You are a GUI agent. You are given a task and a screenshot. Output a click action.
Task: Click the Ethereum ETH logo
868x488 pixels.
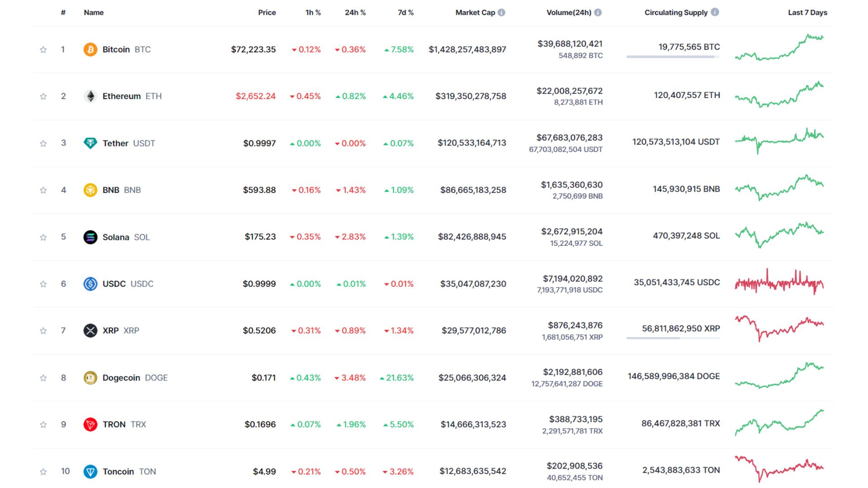(90, 96)
